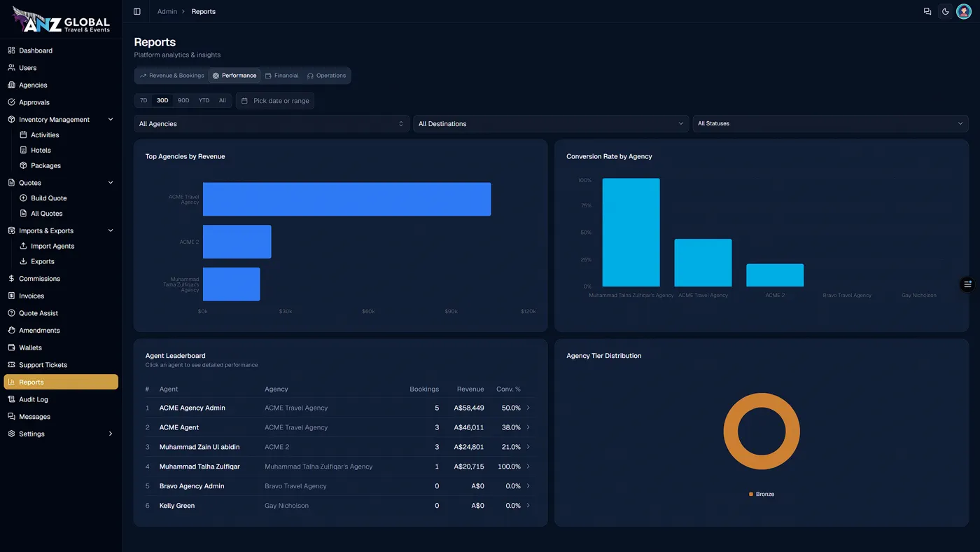Screen dimensions: 980x552
Task: Click the Approvals checkmark icon
Action: point(11,102)
